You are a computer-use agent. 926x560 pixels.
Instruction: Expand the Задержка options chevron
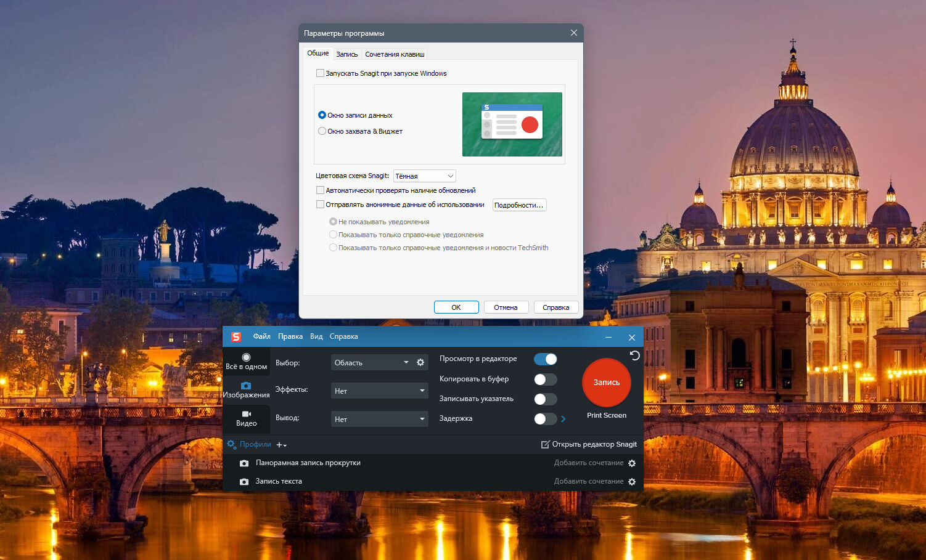pyautogui.click(x=563, y=419)
